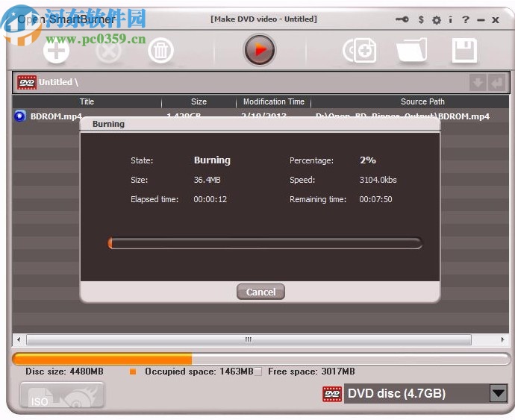Select the DVD disc (4.7GB) combo box
515x420 pixels.
[x=426, y=393]
